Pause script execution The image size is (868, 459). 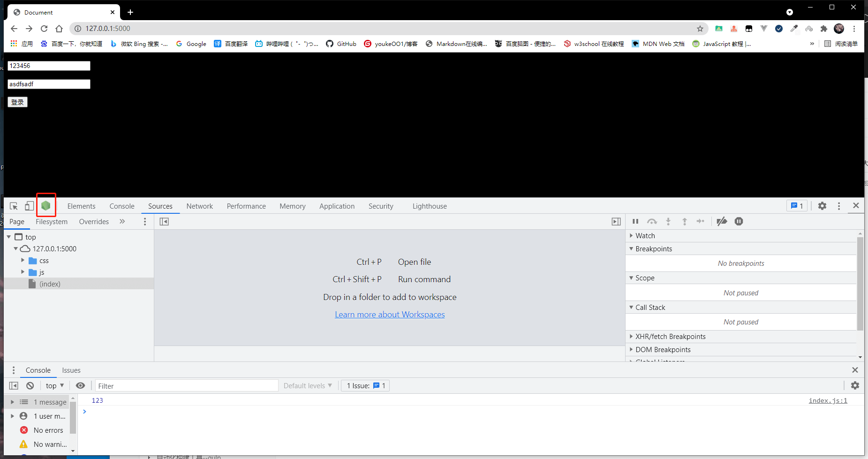635,221
